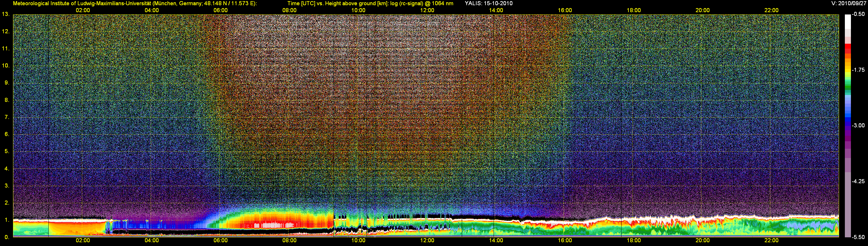Click the 22:00 label on the top time axis
This screenshot has width=868, height=246.
coord(771,10)
